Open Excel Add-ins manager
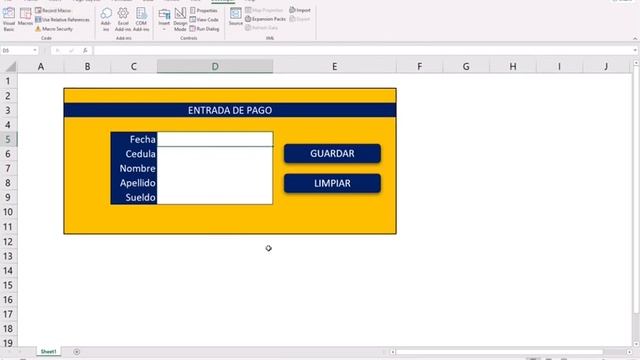This screenshot has height=360, width=640. [x=123, y=19]
